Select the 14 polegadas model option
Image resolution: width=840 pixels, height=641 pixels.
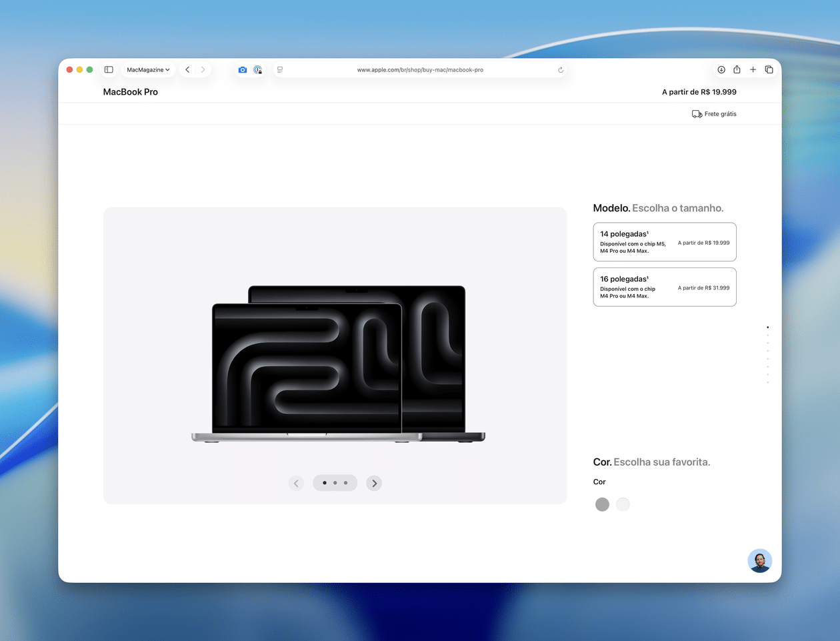point(664,241)
